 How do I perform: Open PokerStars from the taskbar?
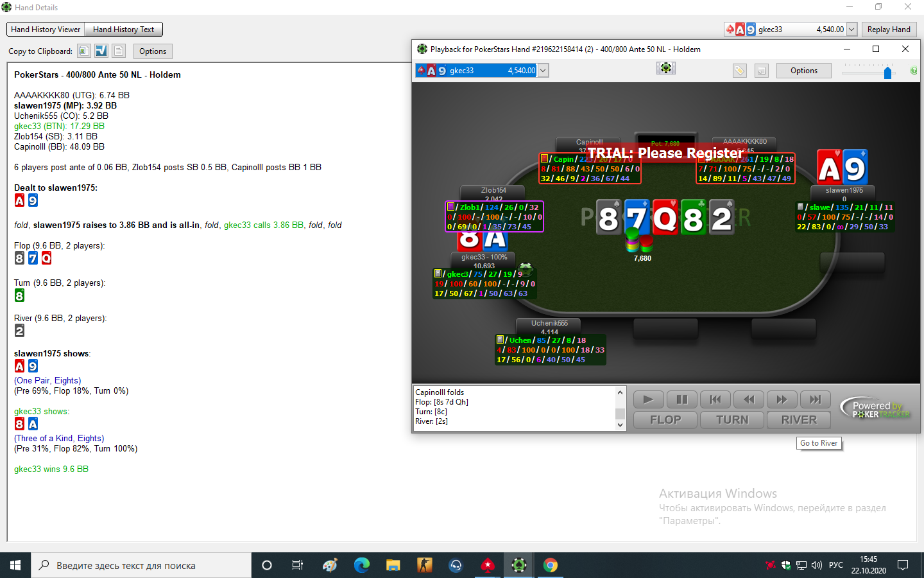pos(488,565)
